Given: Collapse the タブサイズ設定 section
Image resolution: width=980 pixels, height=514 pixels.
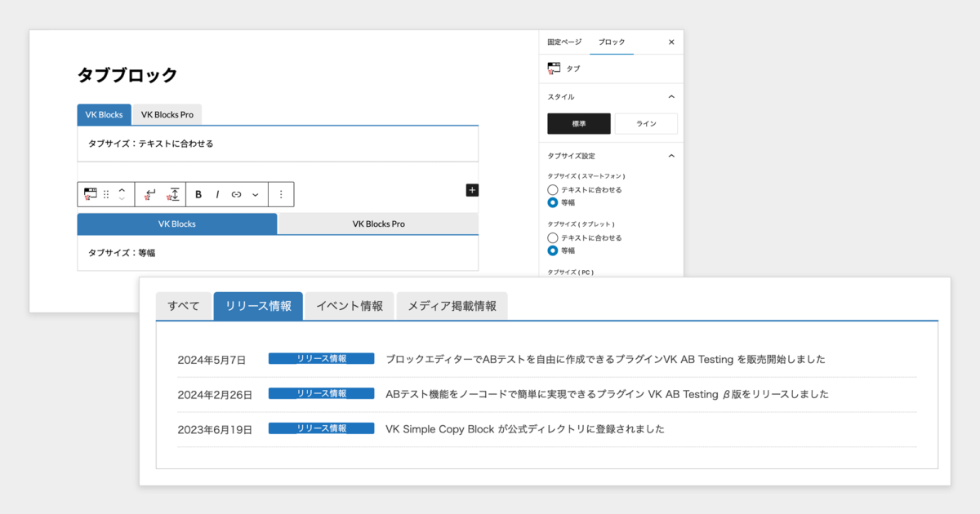Looking at the screenshot, I should click(x=671, y=155).
